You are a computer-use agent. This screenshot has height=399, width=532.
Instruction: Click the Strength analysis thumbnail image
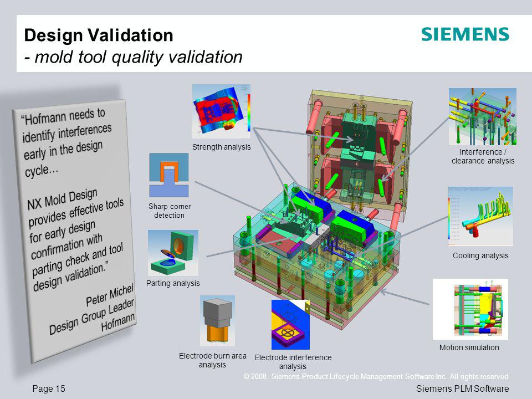[x=221, y=111]
